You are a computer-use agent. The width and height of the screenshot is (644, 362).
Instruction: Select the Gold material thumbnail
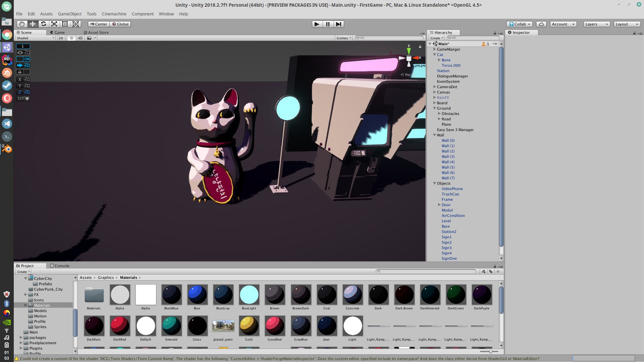pos(249,326)
